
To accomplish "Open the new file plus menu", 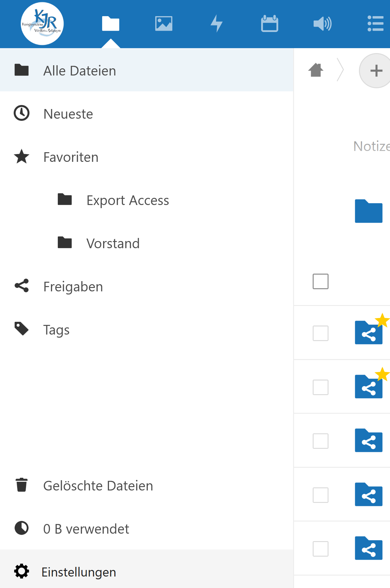I will pyautogui.click(x=376, y=71).
